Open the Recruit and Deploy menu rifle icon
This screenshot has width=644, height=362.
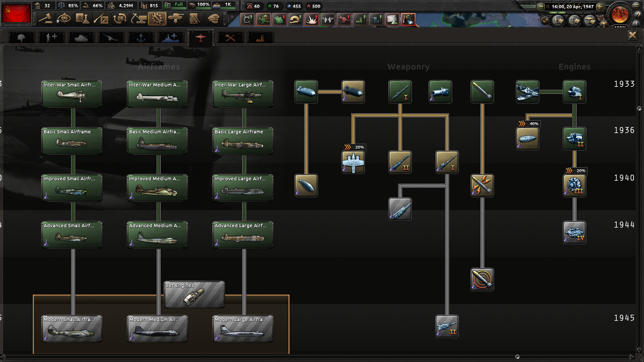pos(101,19)
